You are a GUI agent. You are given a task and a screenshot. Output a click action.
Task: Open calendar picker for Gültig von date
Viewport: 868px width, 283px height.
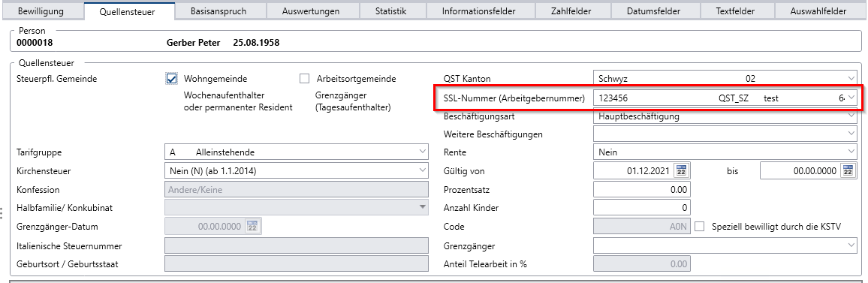[x=681, y=170]
